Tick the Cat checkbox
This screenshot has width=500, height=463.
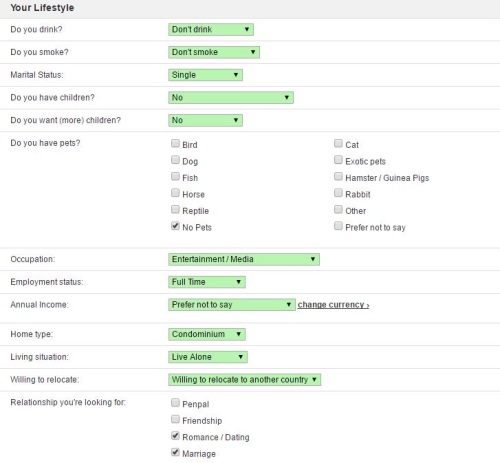[338, 143]
